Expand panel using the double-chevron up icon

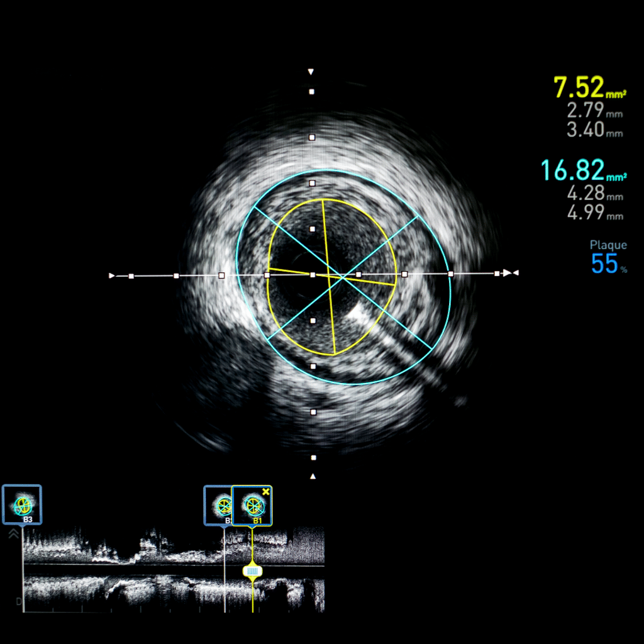pos(13,533)
